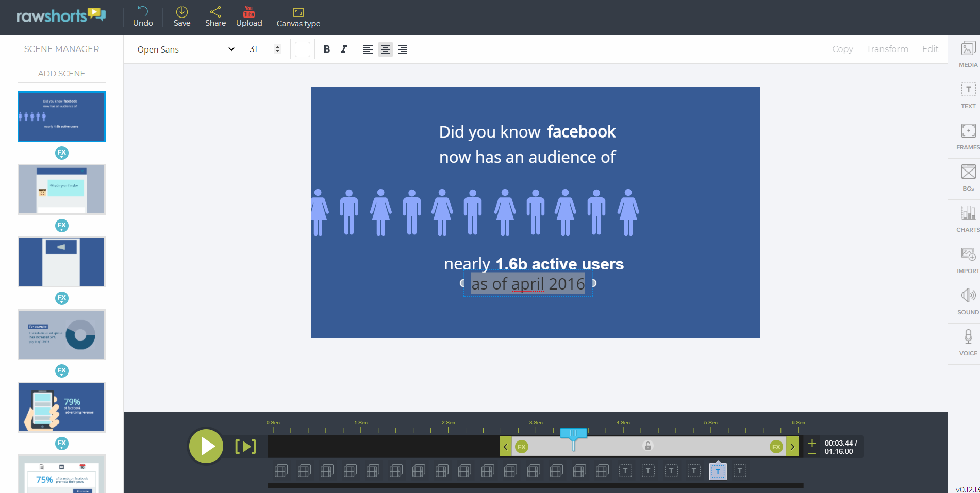This screenshot has width=980, height=493.
Task: Center-align the text
Action: (x=385, y=49)
